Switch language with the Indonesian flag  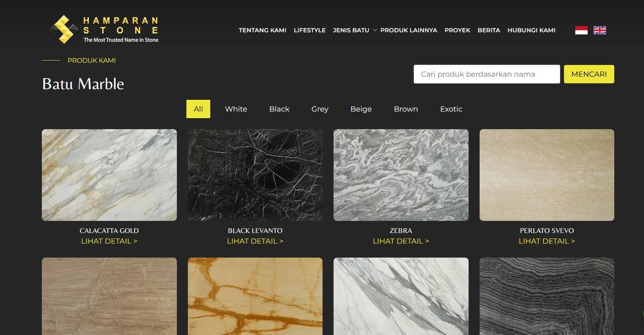tap(581, 30)
